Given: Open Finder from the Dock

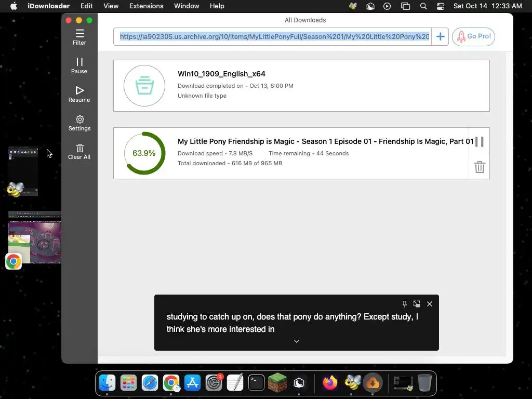Looking at the screenshot, I should coord(107,383).
